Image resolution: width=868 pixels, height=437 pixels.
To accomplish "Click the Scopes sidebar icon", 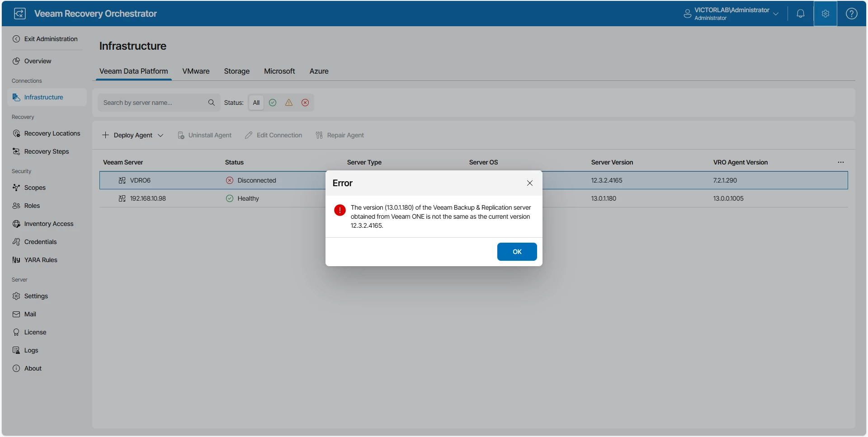I will (x=16, y=188).
